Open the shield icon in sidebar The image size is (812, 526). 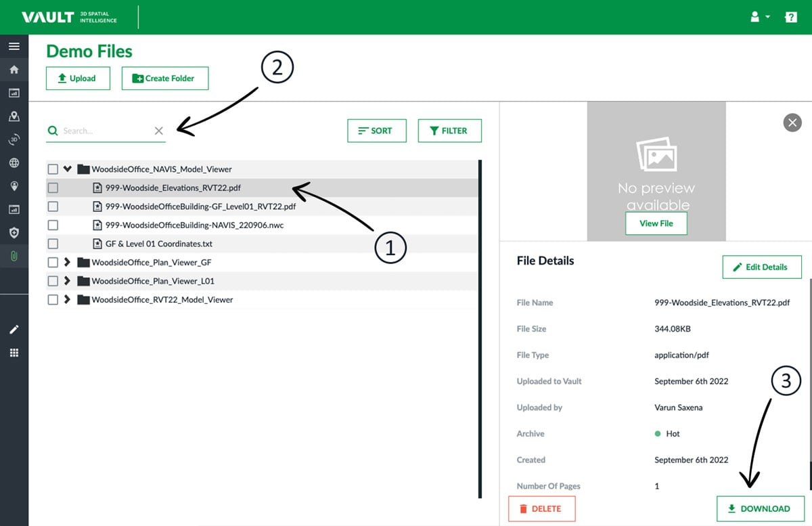pyautogui.click(x=14, y=233)
